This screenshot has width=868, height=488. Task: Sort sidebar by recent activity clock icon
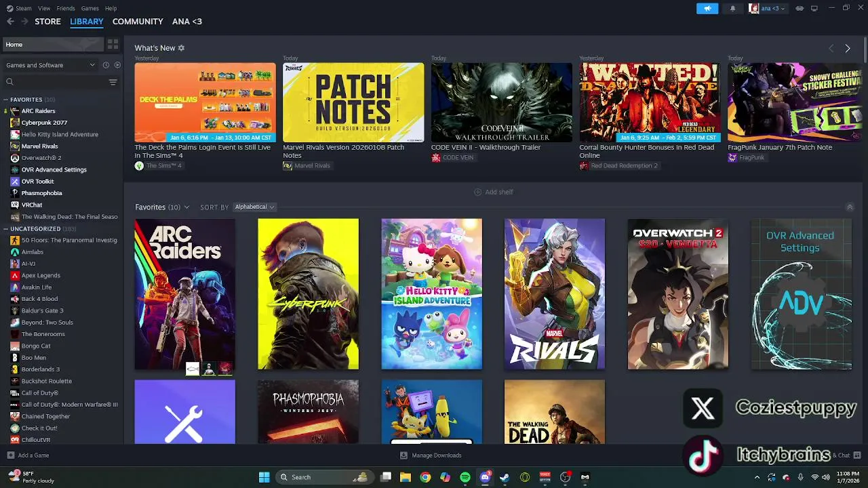106,65
